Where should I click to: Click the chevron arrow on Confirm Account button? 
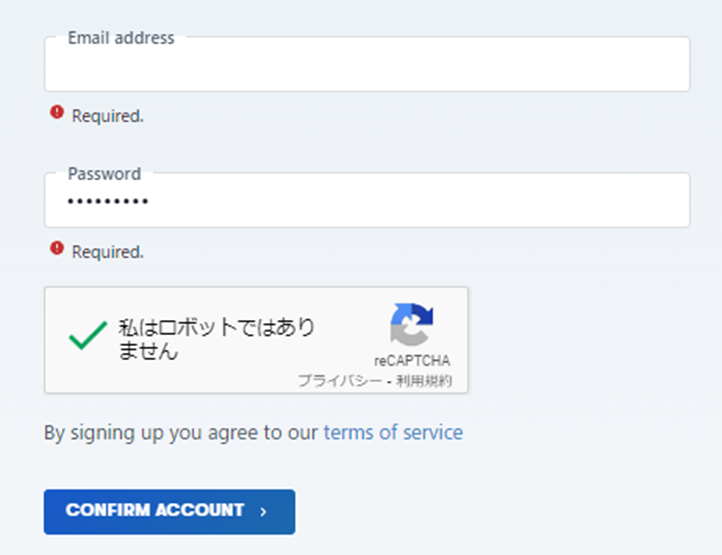(263, 512)
